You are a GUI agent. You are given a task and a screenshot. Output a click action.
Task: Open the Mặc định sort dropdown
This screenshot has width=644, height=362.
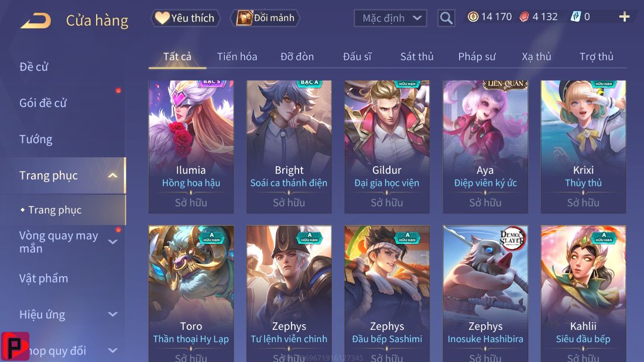[x=390, y=18]
